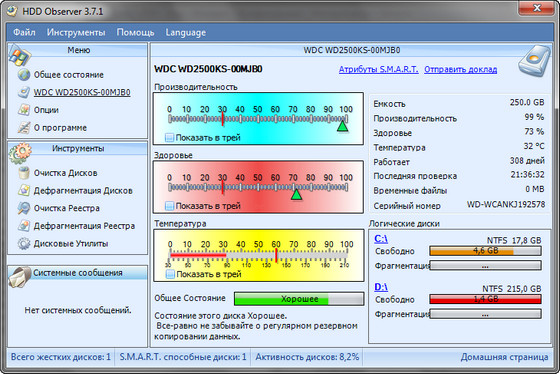Screen dimensions: 560x374
Task: Open the Атрибуты S.M.A.R.T. link
Action: pyautogui.click(x=379, y=69)
